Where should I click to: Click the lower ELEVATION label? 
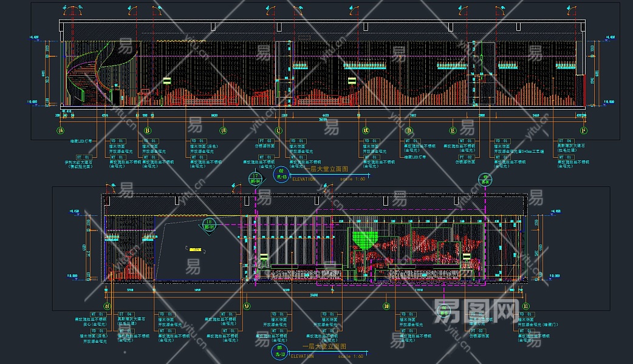(303, 356)
